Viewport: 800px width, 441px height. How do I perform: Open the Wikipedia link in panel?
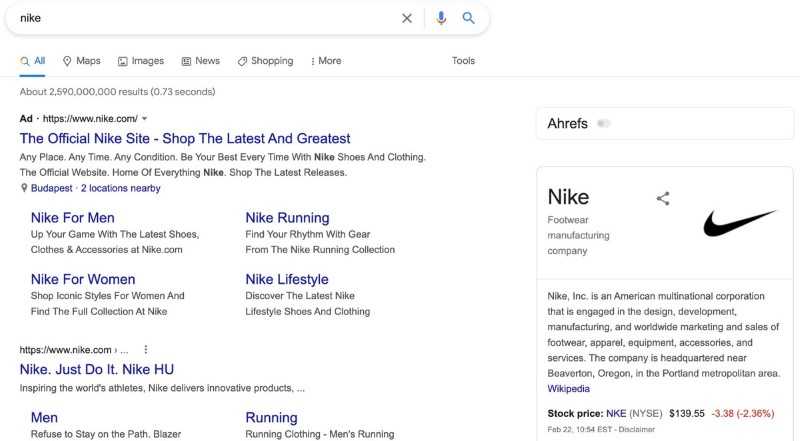click(x=568, y=389)
